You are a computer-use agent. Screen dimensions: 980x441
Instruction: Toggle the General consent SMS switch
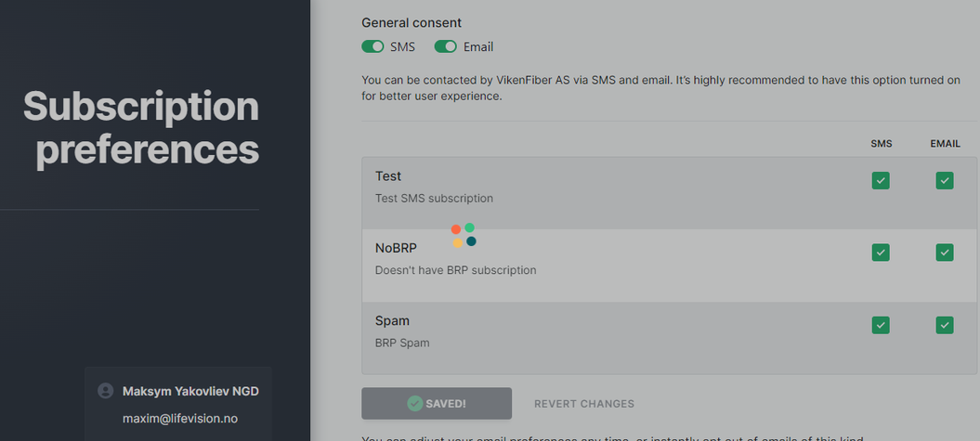(372, 46)
